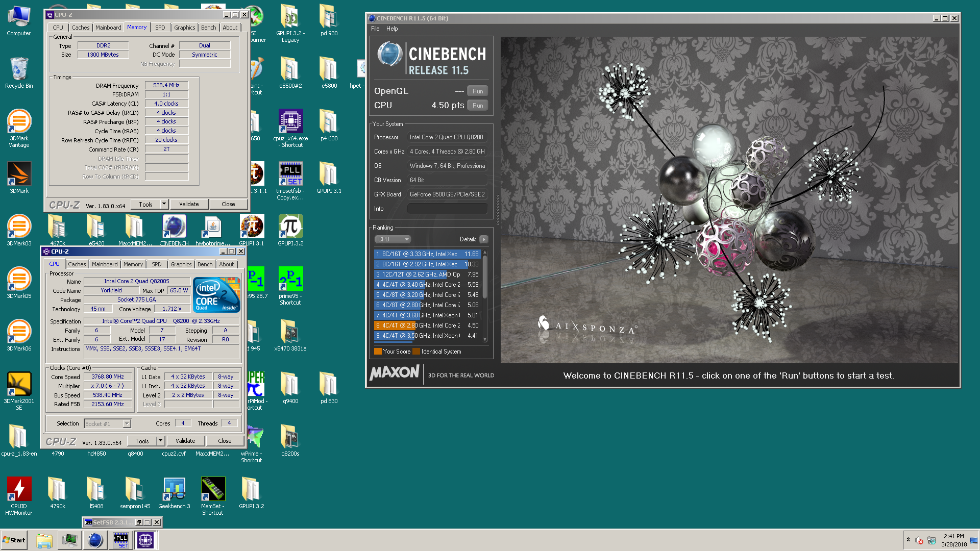Open About tab in lower CPU-Z window

227,264
